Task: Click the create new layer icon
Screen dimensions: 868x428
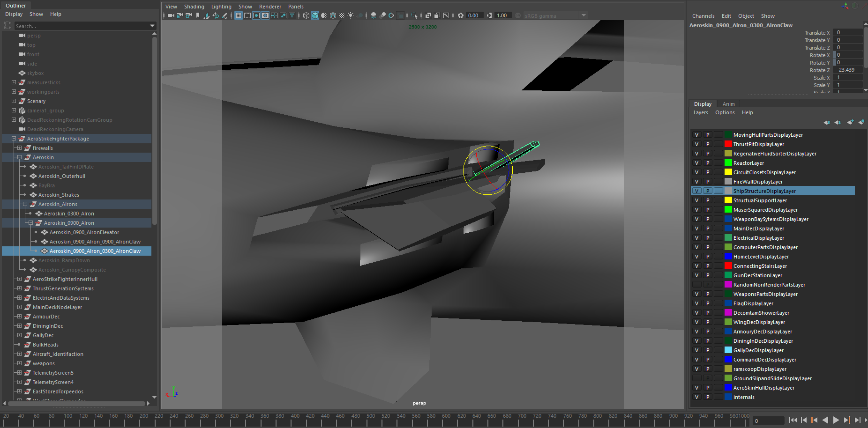Action: click(850, 122)
